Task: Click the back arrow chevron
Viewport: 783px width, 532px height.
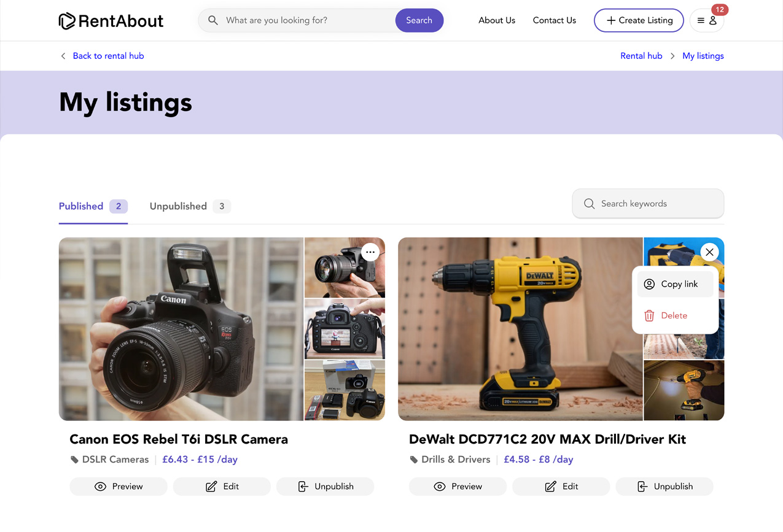Action: coord(63,56)
